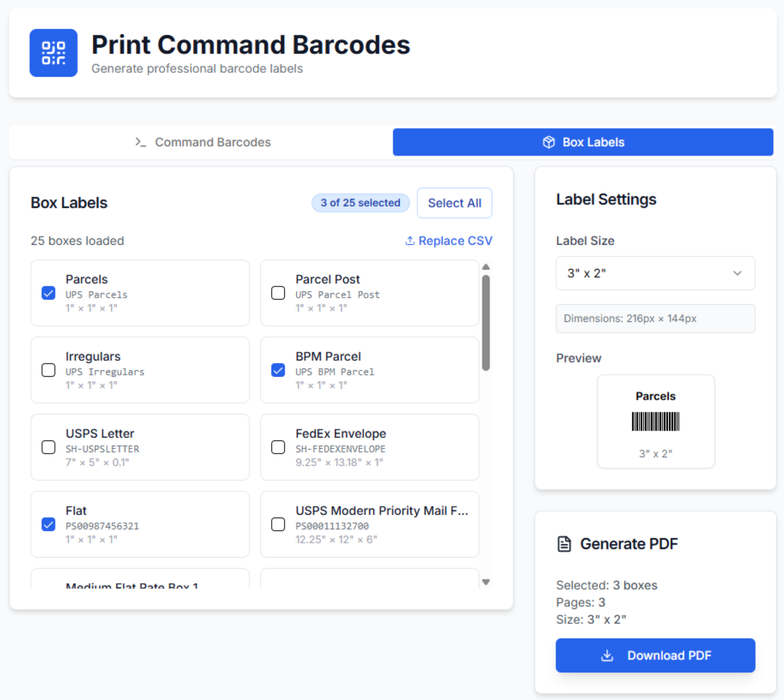Click the 'UPS Parcel Post' code text
Screen dimensions: 784x700
coord(338,295)
